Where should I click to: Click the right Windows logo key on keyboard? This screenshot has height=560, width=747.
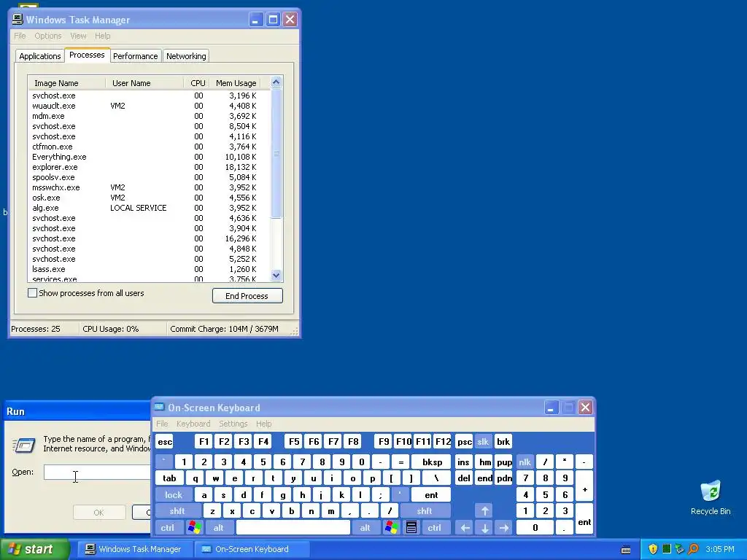pyautogui.click(x=392, y=528)
